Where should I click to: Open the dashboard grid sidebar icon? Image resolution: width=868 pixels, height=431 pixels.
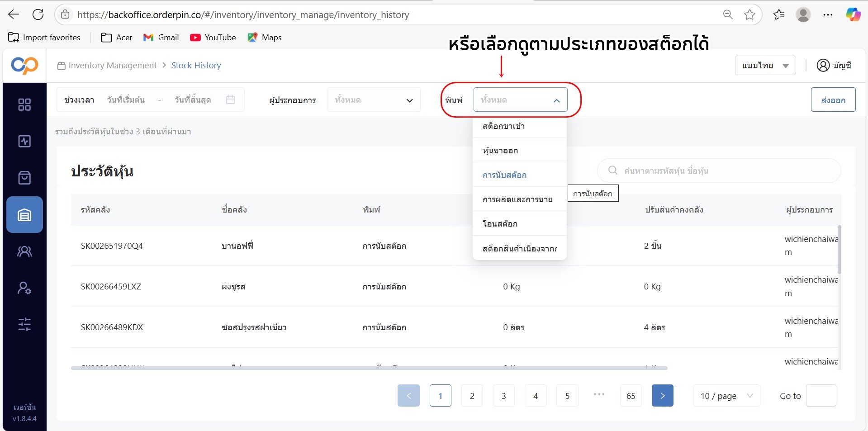pos(24,104)
